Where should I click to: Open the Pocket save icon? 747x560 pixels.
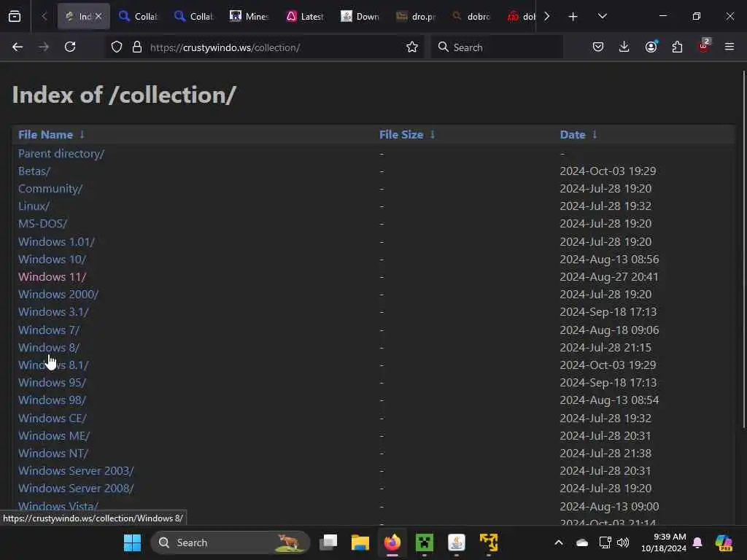tap(598, 47)
